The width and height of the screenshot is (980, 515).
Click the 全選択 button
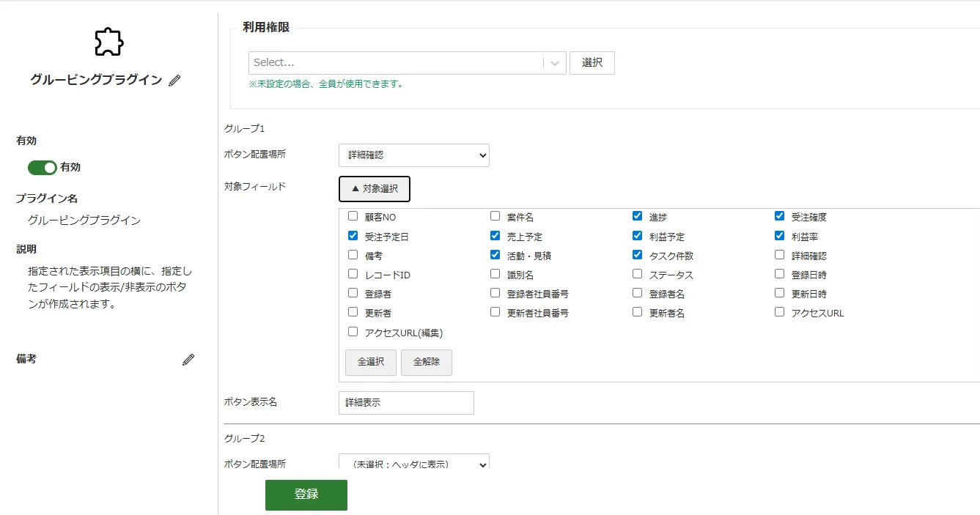tap(371, 363)
